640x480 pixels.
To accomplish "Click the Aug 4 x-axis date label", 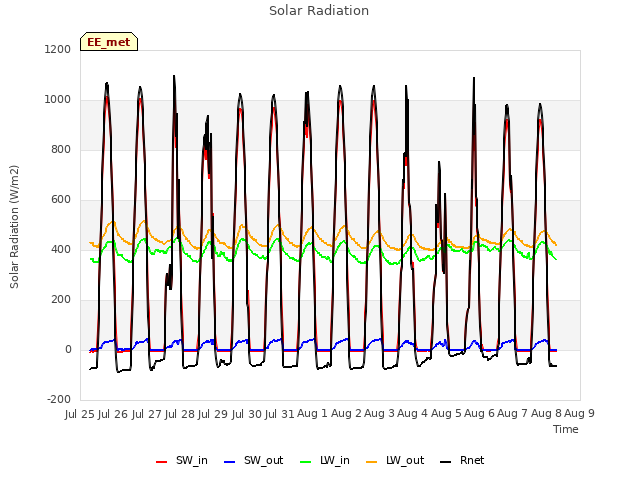I will point(413,414).
